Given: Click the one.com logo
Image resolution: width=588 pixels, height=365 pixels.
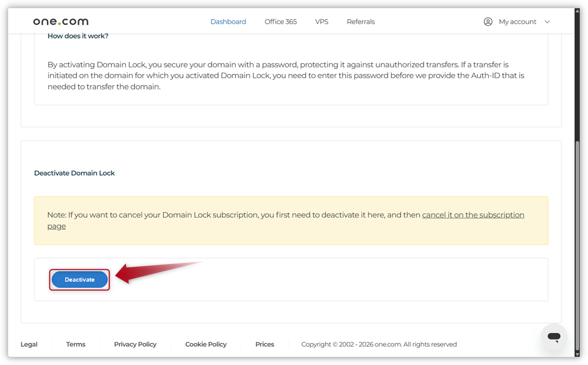Looking at the screenshot, I should click(x=60, y=21).
